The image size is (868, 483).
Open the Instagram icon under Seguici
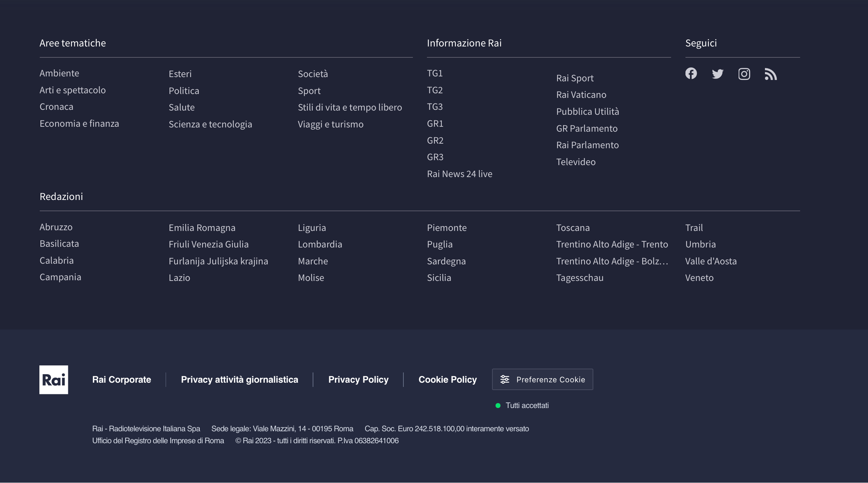tap(744, 74)
